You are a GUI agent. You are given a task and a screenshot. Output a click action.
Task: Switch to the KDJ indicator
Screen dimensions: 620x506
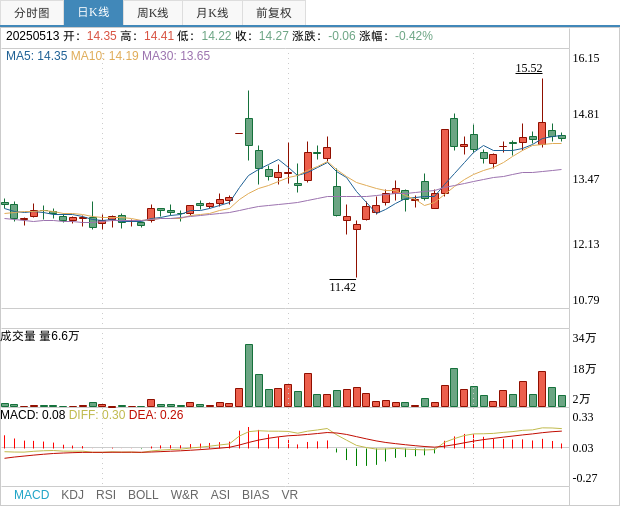[x=72, y=495]
